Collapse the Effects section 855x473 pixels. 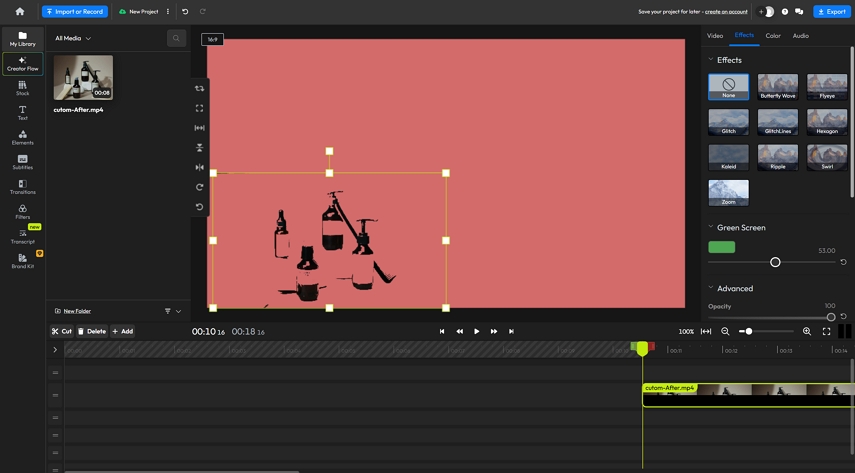pos(711,59)
